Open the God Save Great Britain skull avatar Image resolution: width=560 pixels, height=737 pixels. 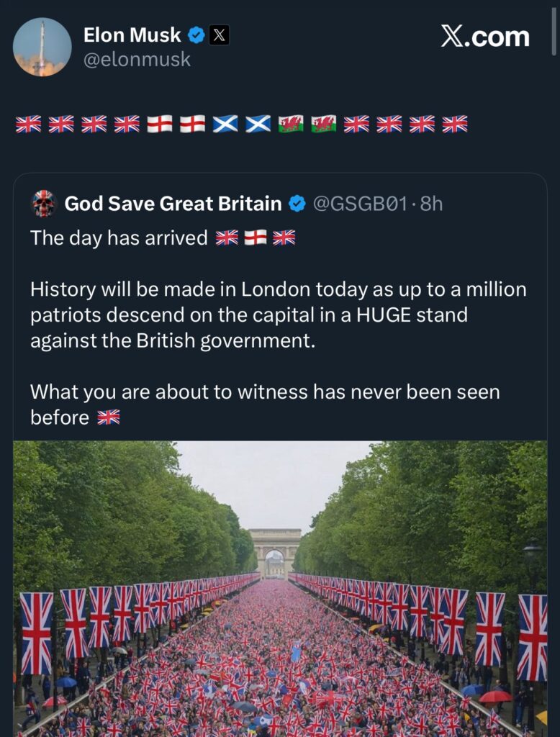45,204
